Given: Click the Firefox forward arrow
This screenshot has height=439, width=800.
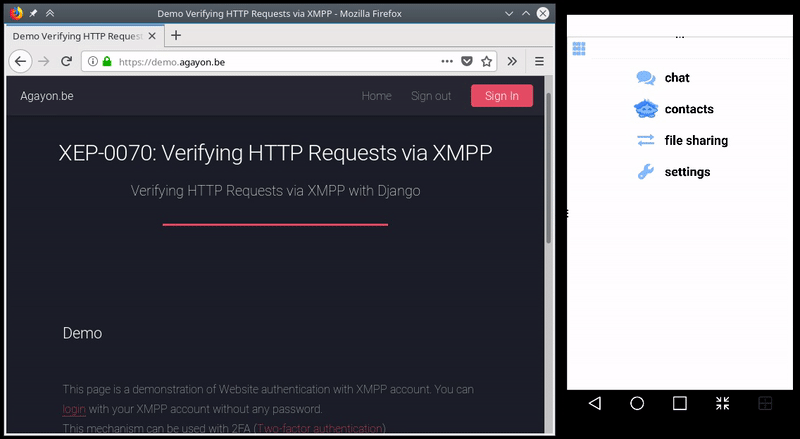Looking at the screenshot, I should click(44, 62).
